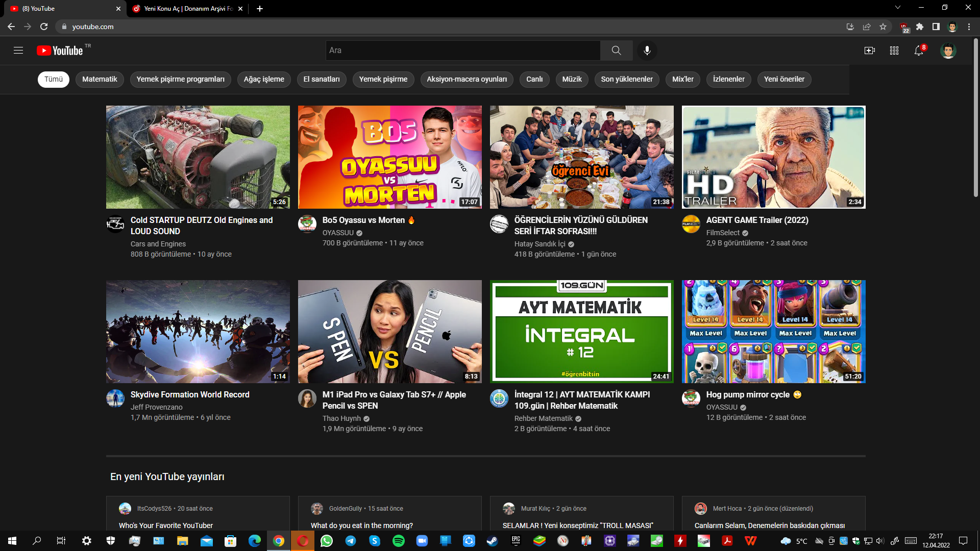Open Mert Hoca post author link

pyautogui.click(x=727, y=509)
